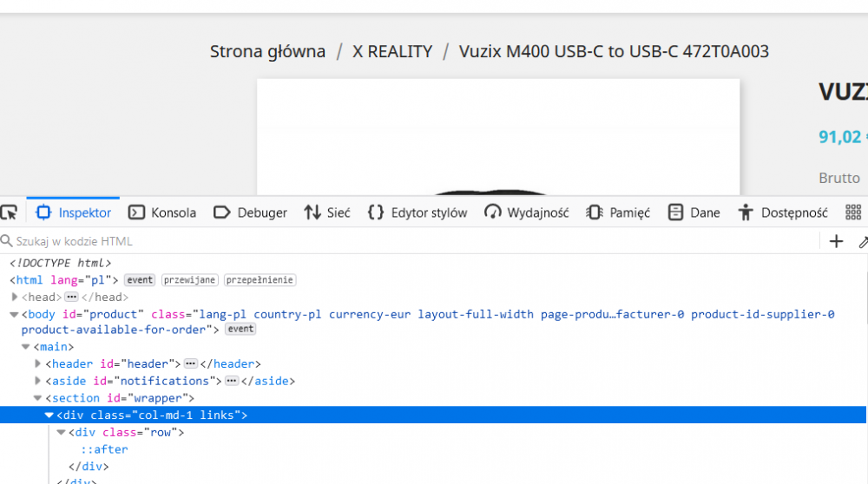868x484 pixels.
Task: Collapse the div col-md-1 links node
Action: (x=49, y=415)
